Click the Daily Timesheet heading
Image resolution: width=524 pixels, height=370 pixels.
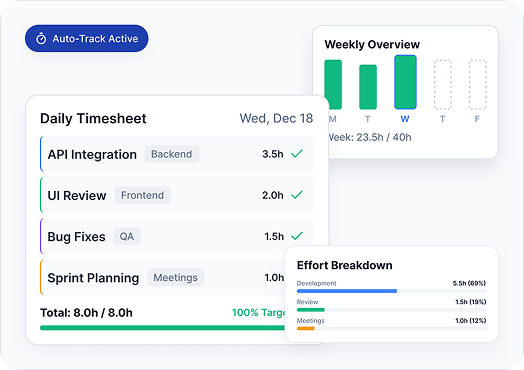pos(93,119)
